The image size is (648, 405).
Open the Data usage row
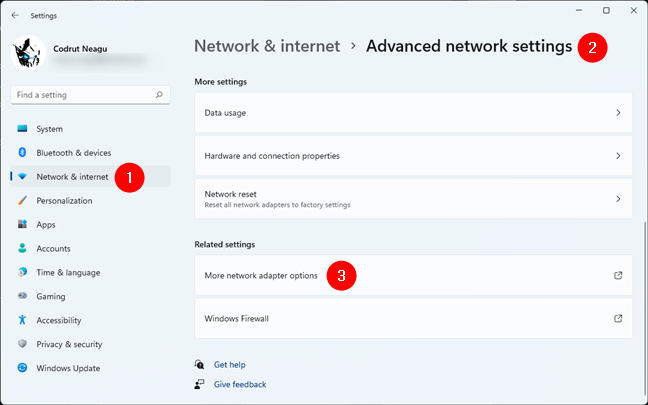[413, 112]
